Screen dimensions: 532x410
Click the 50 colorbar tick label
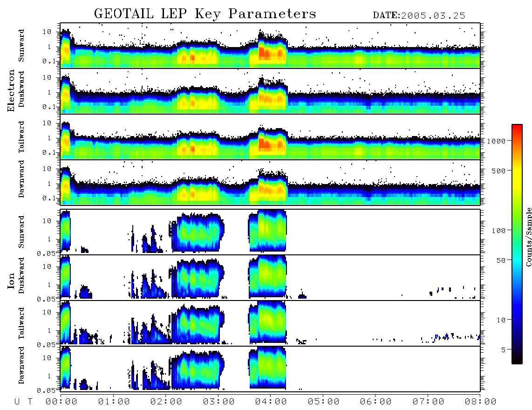(501, 260)
